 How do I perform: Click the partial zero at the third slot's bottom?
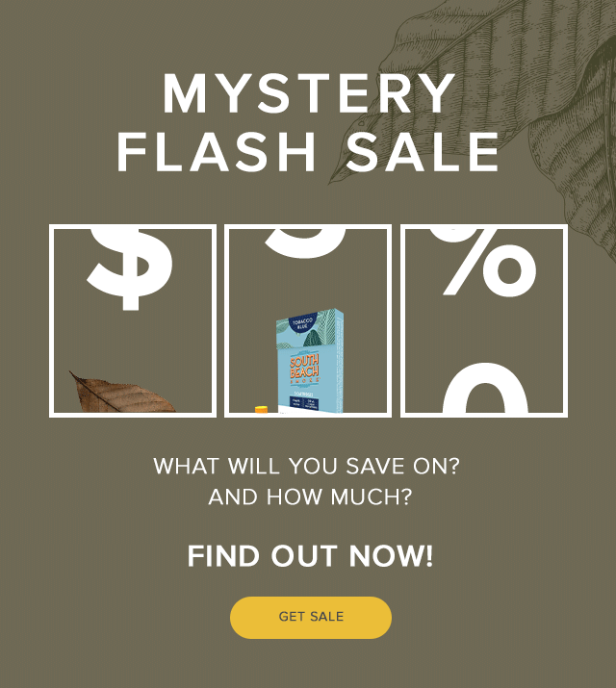click(x=485, y=388)
